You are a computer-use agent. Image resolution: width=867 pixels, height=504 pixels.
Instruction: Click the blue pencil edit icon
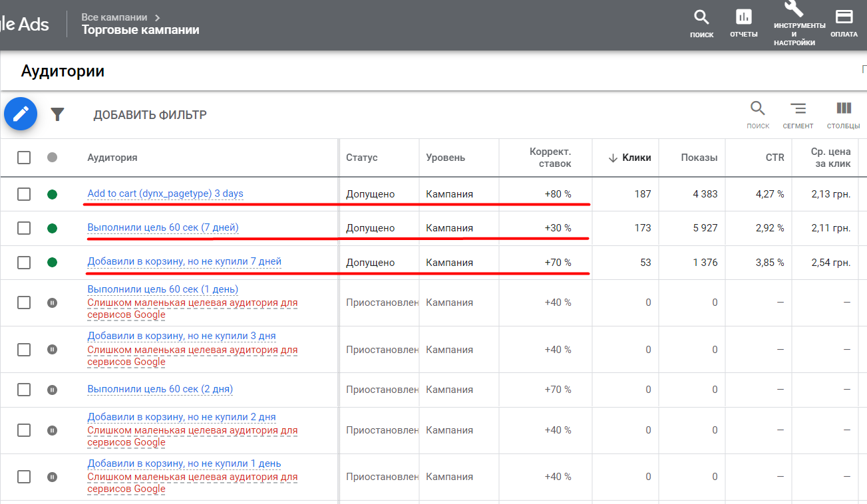[20, 114]
